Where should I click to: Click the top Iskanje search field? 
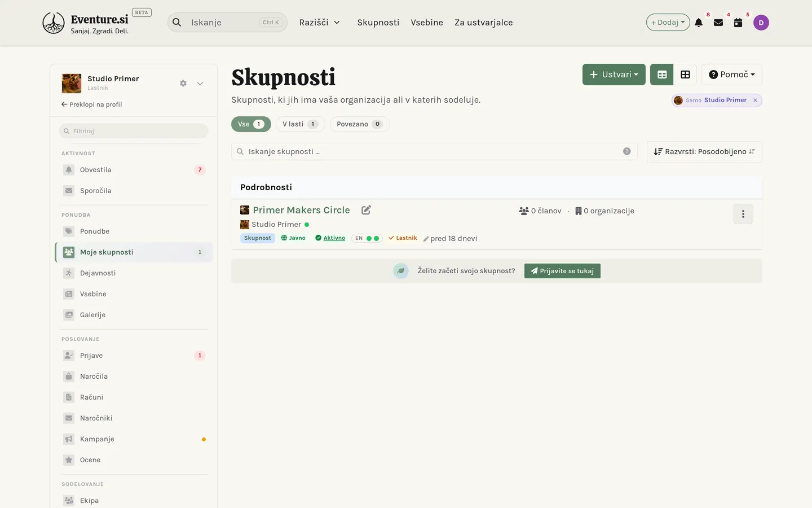(227, 23)
